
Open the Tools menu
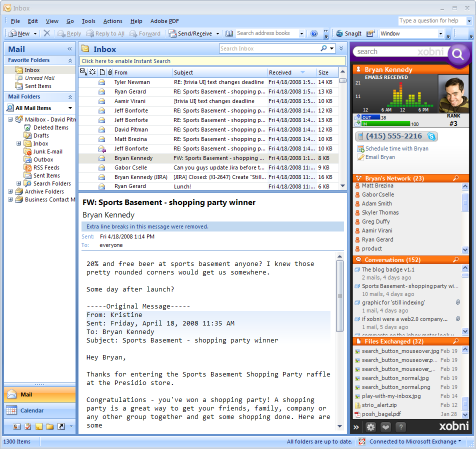point(88,21)
